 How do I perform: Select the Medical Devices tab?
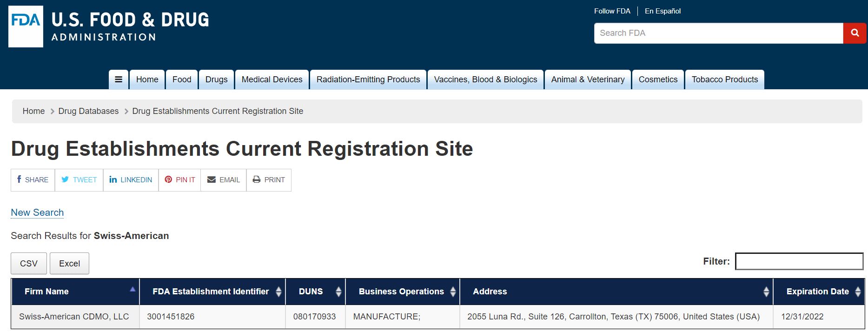pos(272,80)
